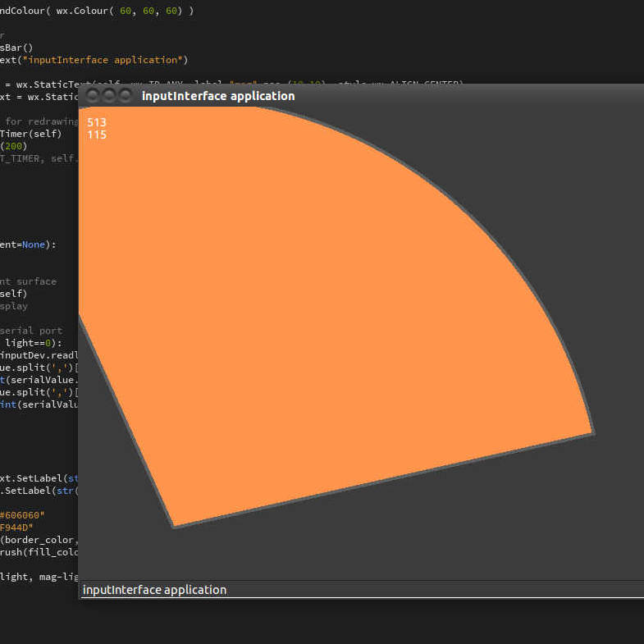Click the 115 value label
This screenshot has height=644, width=644.
97,135
